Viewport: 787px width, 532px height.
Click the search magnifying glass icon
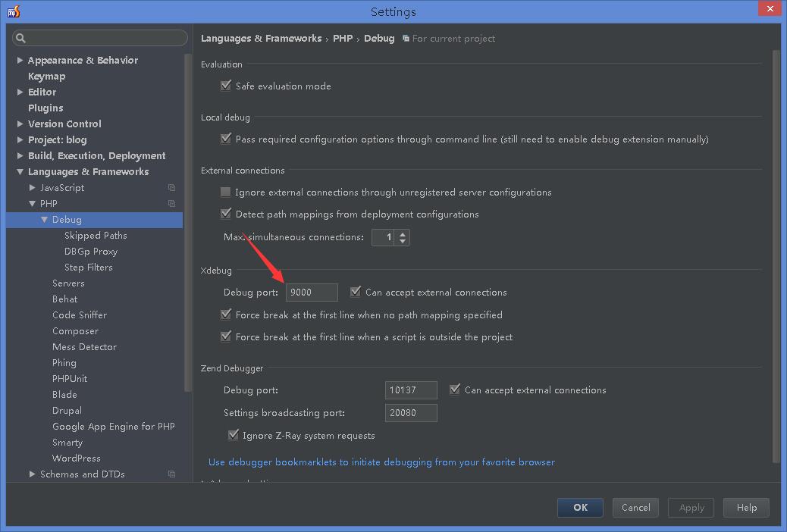click(x=21, y=38)
